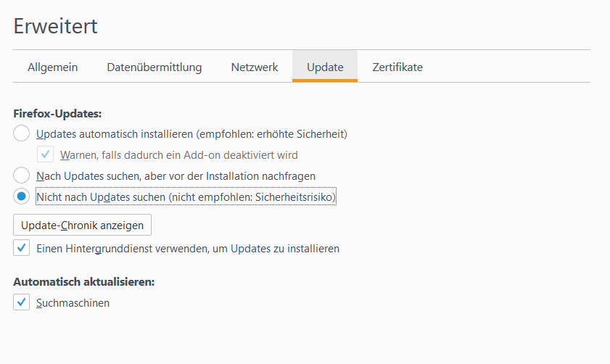The image size is (610, 364).
Task: Click the selected 'Nicht nach Updates suchen' radio circle
Action: [x=21, y=197]
